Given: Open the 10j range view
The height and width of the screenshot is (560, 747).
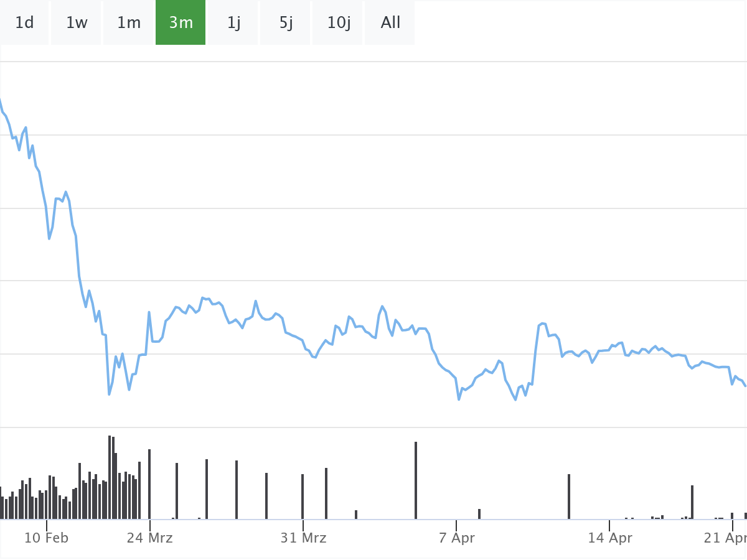Looking at the screenshot, I should pos(339,23).
